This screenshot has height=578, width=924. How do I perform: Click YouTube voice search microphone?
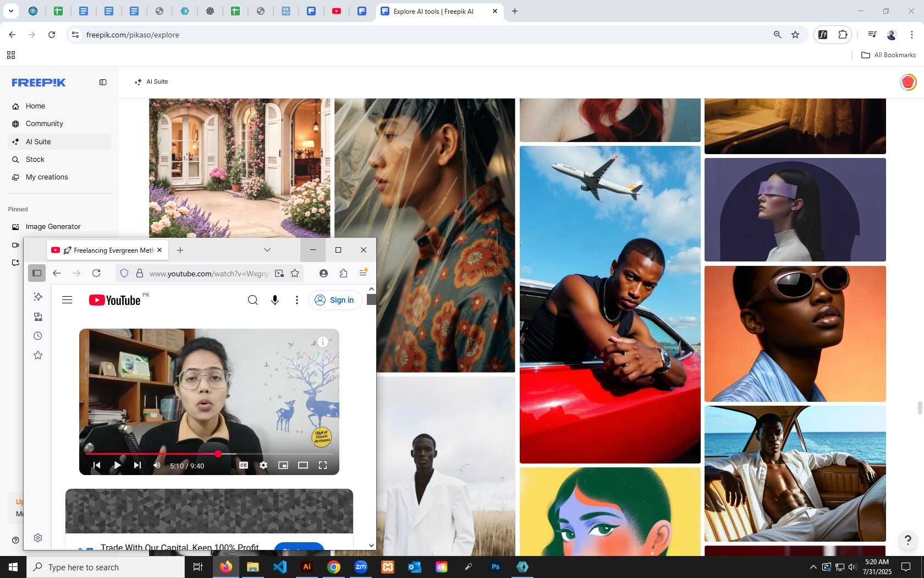pyautogui.click(x=275, y=300)
